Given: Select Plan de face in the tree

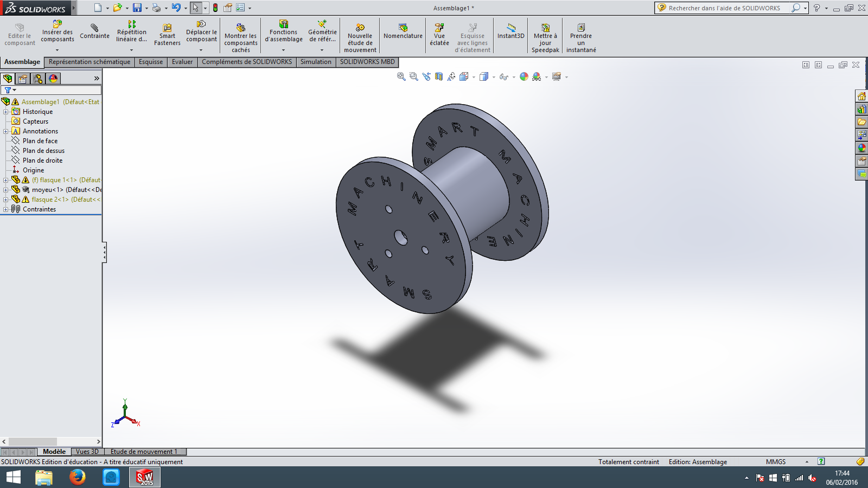Looking at the screenshot, I should (40, 141).
